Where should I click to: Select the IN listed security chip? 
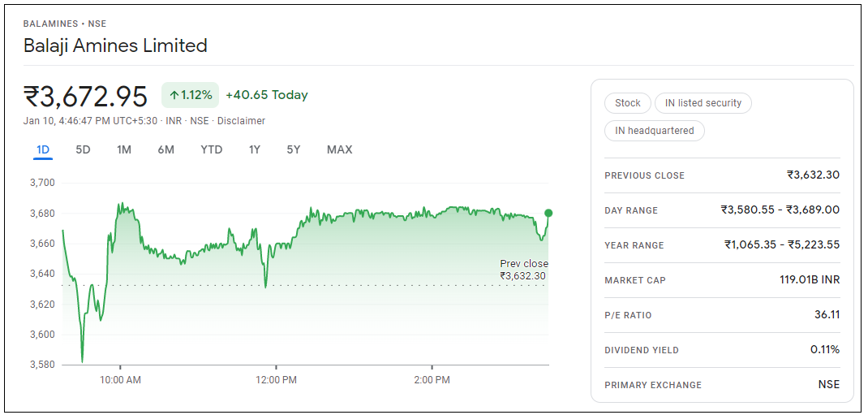[703, 103]
